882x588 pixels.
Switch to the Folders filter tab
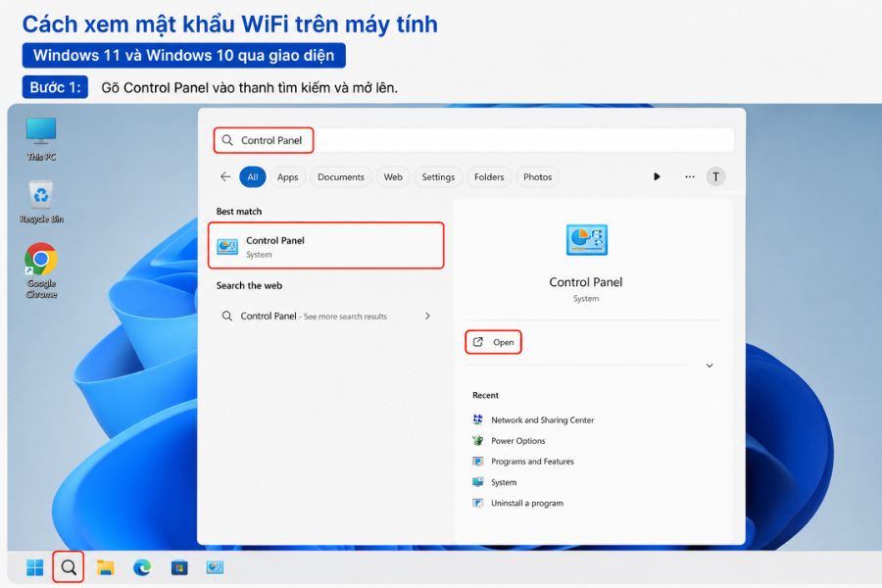(489, 176)
